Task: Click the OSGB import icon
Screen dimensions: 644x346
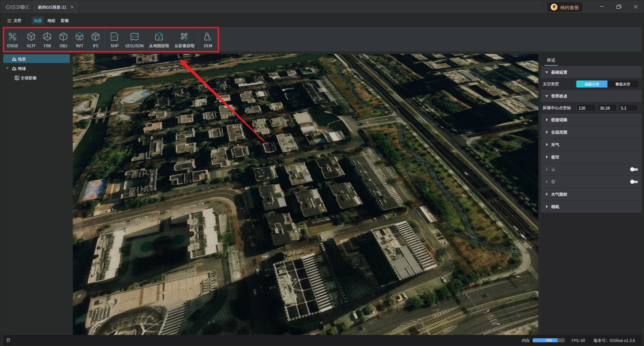Action: (12, 40)
